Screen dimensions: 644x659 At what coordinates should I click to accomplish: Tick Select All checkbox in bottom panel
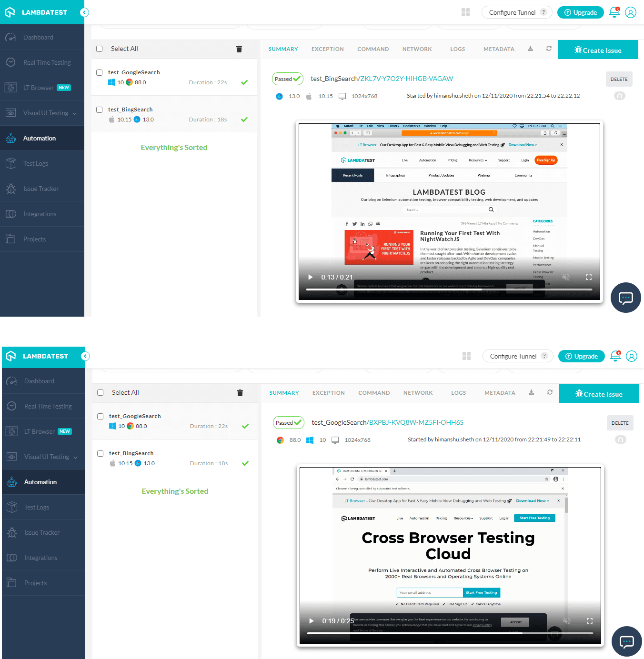[101, 392]
